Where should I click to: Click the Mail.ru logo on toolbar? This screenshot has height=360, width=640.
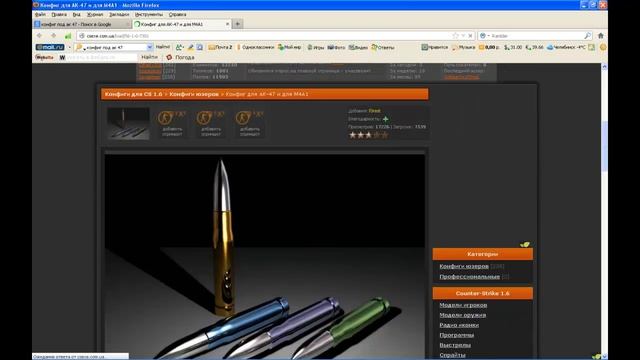click(x=50, y=47)
